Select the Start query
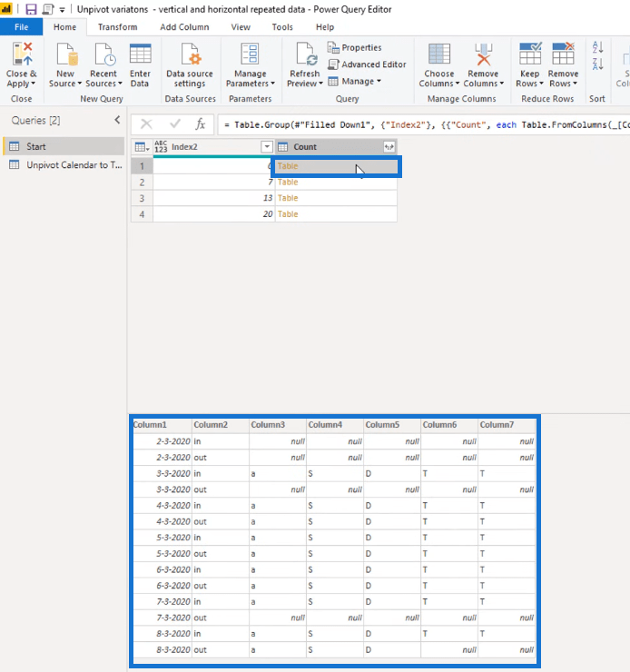Image resolution: width=630 pixels, height=672 pixels. coord(64,146)
